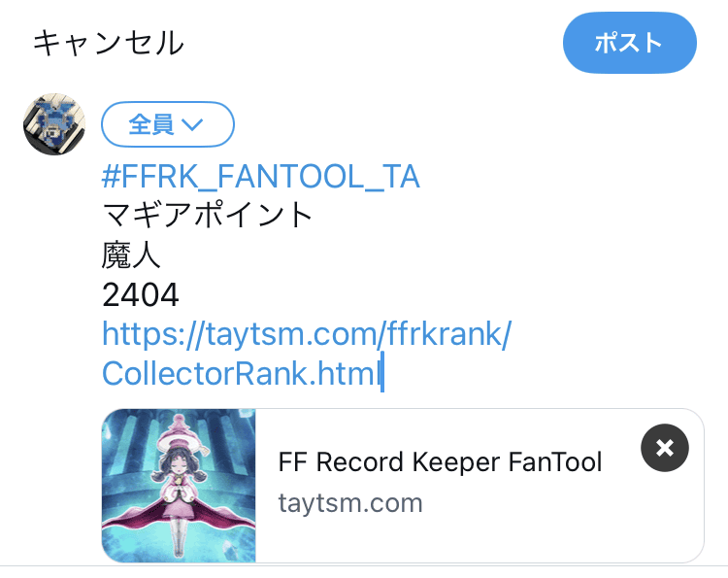Open the link card character thumbnail
Image resolution: width=728 pixels, height=578 pixels.
(179, 486)
